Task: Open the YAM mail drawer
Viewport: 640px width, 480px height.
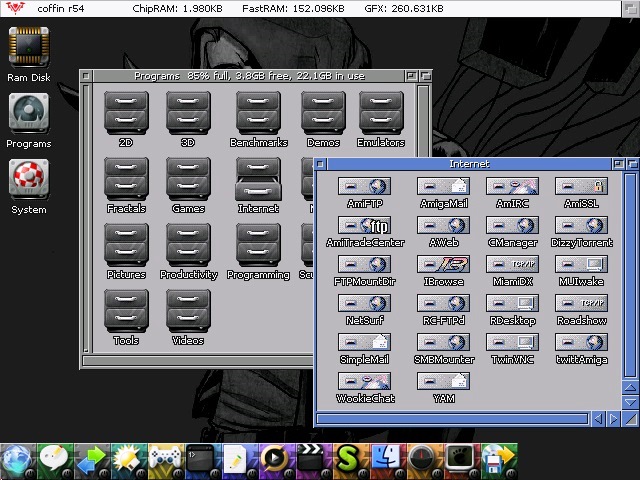Action: click(x=444, y=381)
